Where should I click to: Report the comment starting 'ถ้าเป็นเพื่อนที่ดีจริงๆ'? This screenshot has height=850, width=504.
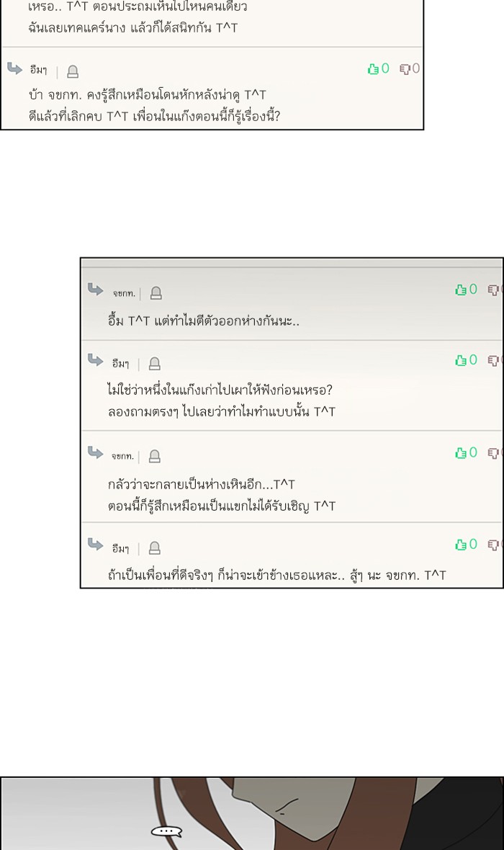[154, 548]
